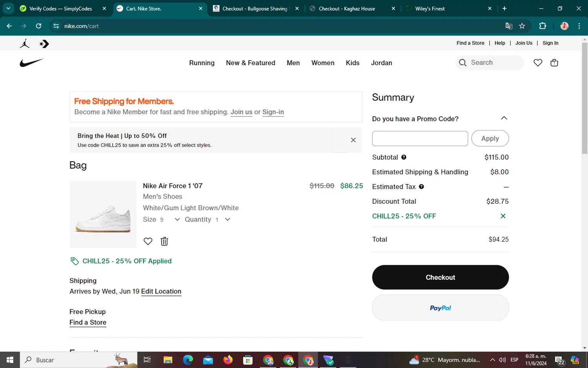The image size is (588, 368).
Task: Proceed with the Checkout button
Action: [440, 277]
